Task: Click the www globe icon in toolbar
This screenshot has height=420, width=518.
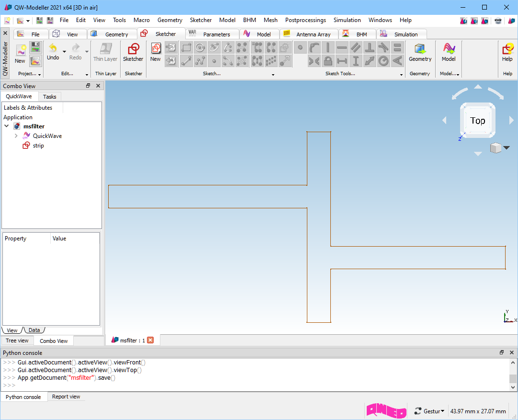Action: point(498,21)
